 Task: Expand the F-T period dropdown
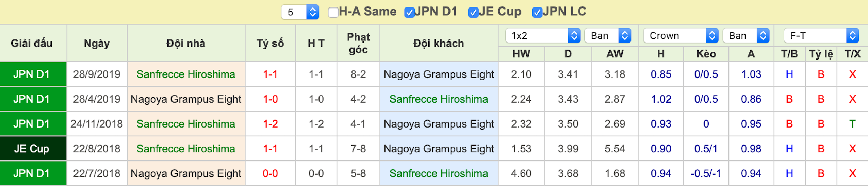click(x=821, y=36)
